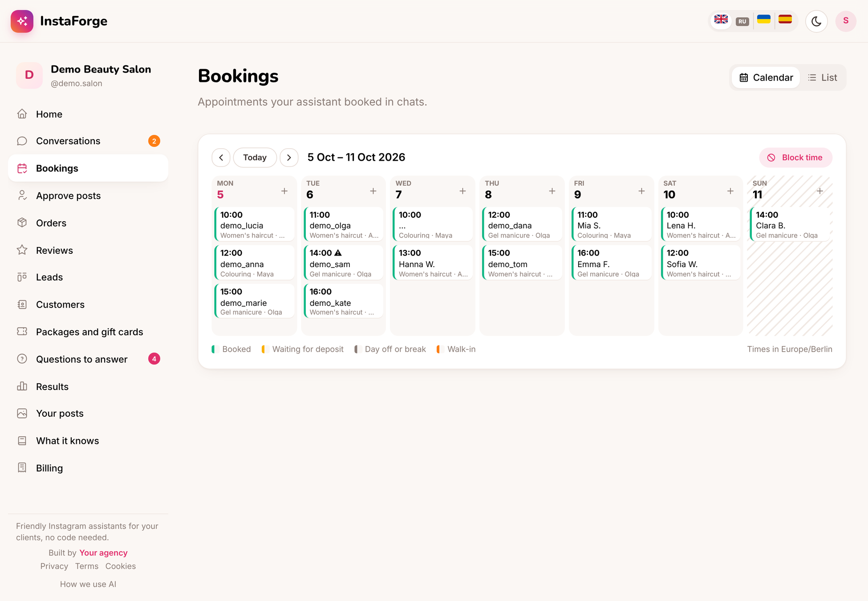
Task: Click the Leads sidebar icon
Action: tap(22, 277)
